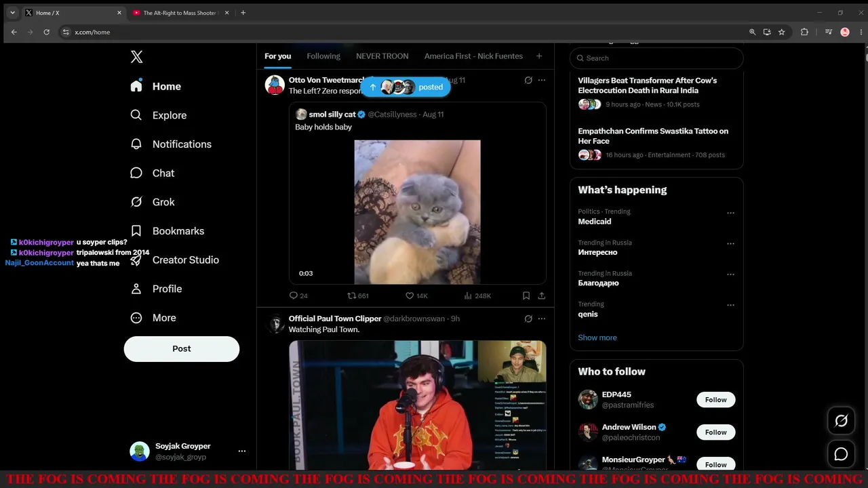Image resolution: width=868 pixels, height=488 pixels.
Task: Go to Home in the X sidebar
Action: coord(156,86)
